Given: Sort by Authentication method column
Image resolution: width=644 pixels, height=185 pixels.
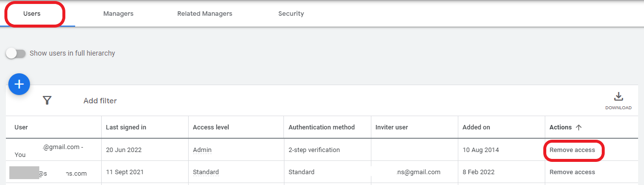Looking at the screenshot, I should tap(322, 127).
